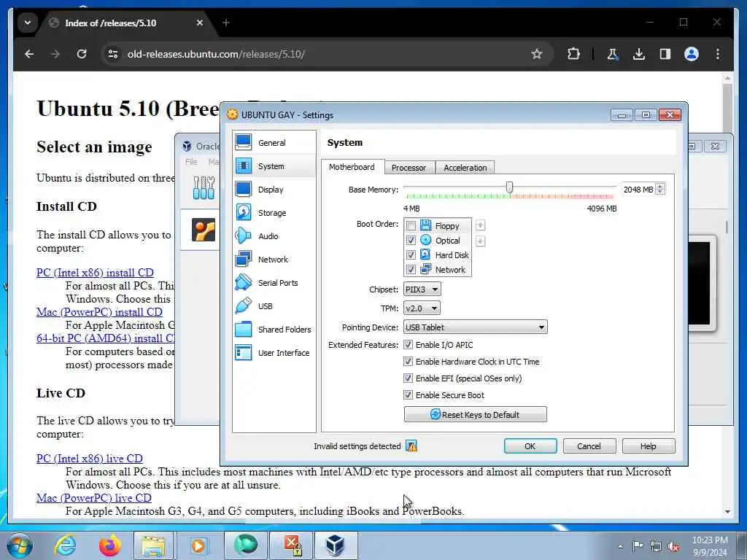Toggle Enable I/O APIC checkbox
This screenshot has width=747, height=560.
coord(408,344)
